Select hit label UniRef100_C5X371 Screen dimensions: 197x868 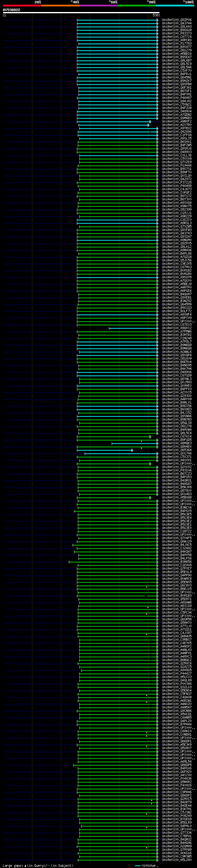coord(177,457)
